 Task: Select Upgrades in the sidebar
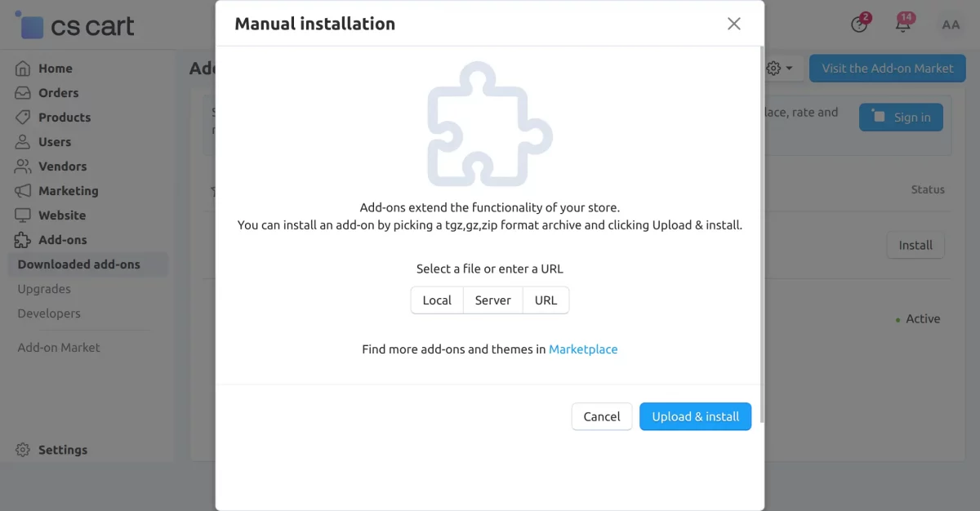45,289
